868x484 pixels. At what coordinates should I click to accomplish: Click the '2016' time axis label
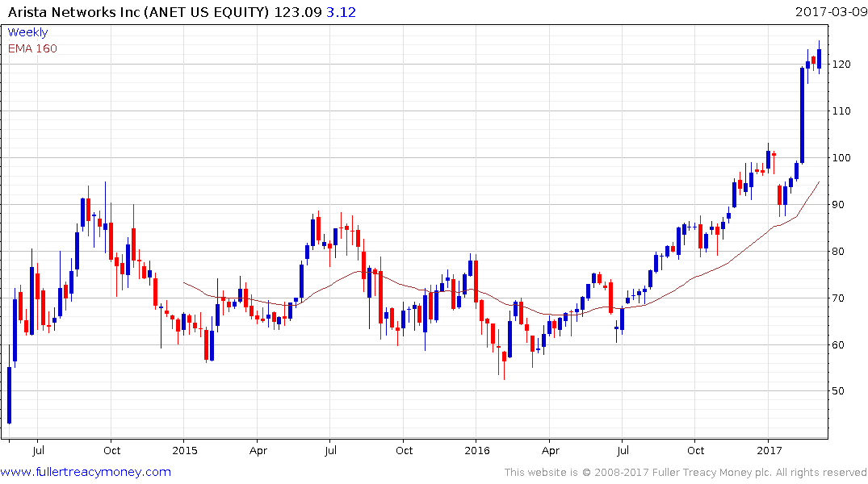pyautogui.click(x=476, y=450)
